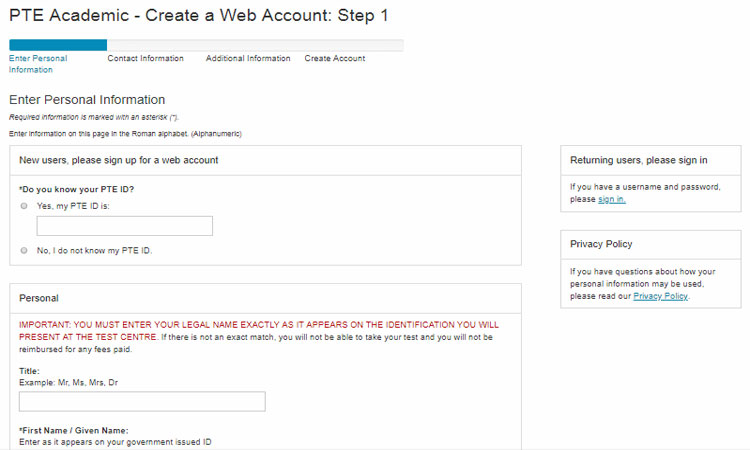Image resolution: width=750 pixels, height=450 pixels.
Task: Click the red IMPORTANT legal name warning text
Action: tap(259, 331)
